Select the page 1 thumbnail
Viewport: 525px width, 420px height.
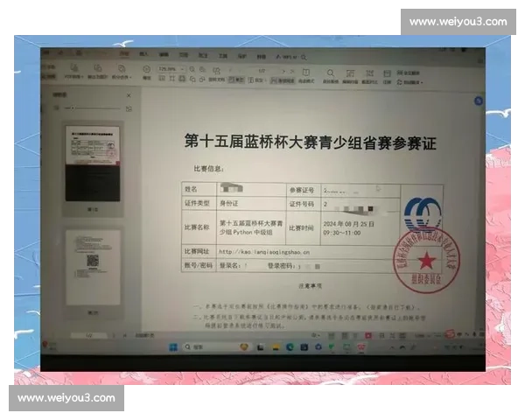point(93,164)
